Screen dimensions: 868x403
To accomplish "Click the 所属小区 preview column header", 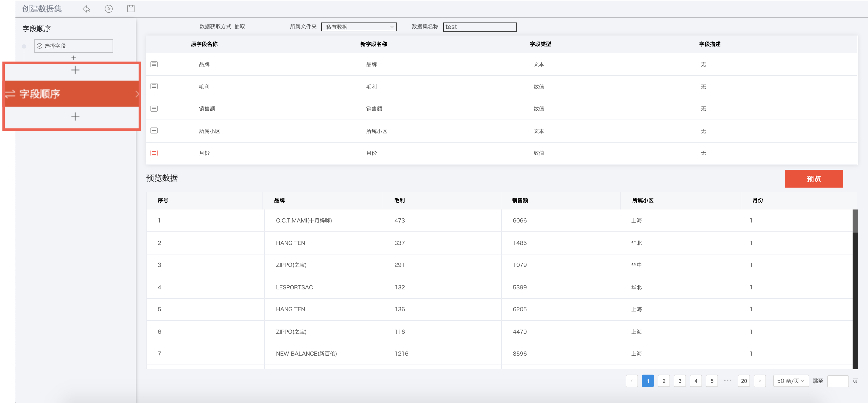I will pyautogui.click(x=643, y=200).
